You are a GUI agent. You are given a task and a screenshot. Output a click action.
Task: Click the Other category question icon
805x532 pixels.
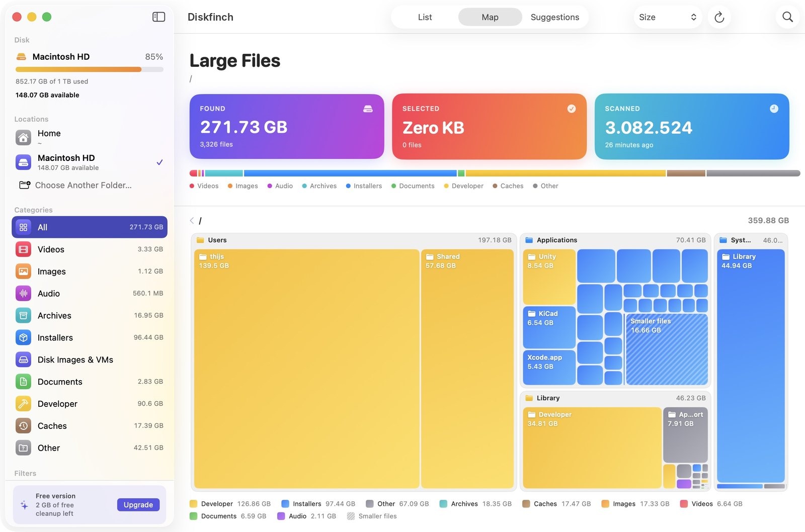[x=23, y=448]
